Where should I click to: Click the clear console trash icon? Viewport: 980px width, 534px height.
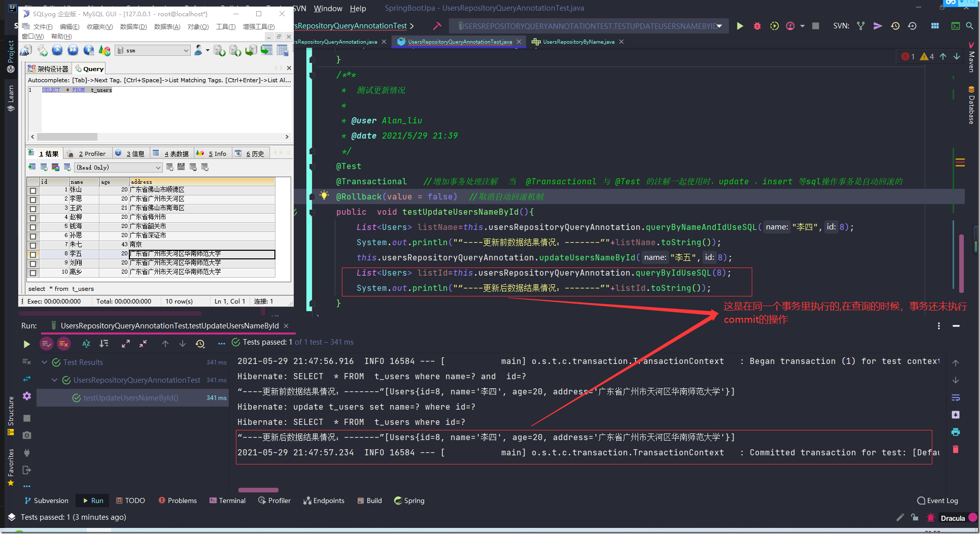[956, 449]
